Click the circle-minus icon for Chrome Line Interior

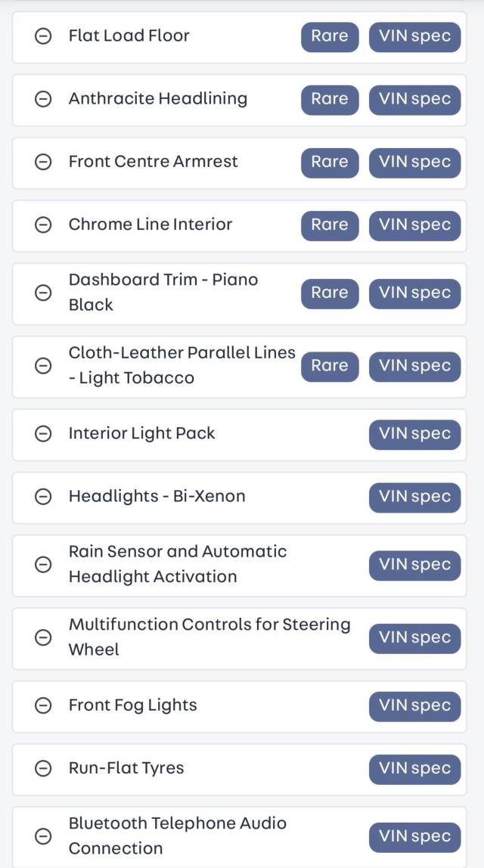click(43, 225)
